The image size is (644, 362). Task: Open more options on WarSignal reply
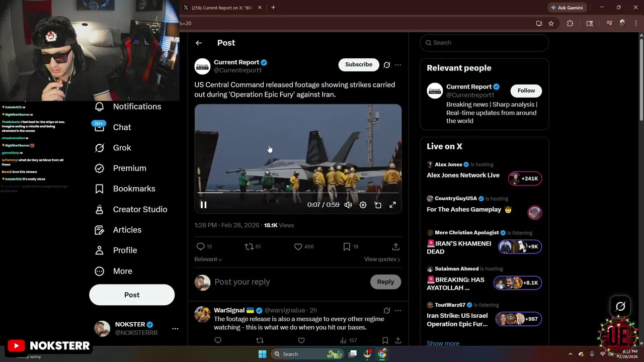click(x=398, y=311)
